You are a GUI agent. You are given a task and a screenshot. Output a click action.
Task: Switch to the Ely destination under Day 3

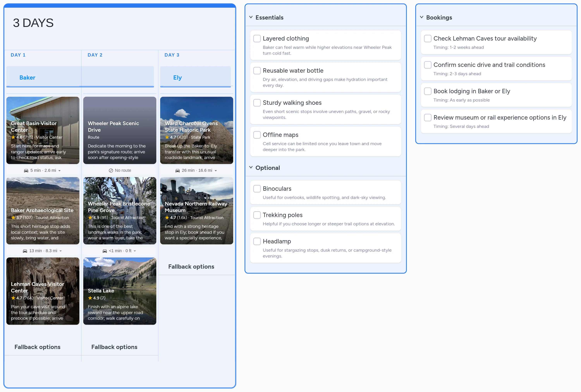177,77
